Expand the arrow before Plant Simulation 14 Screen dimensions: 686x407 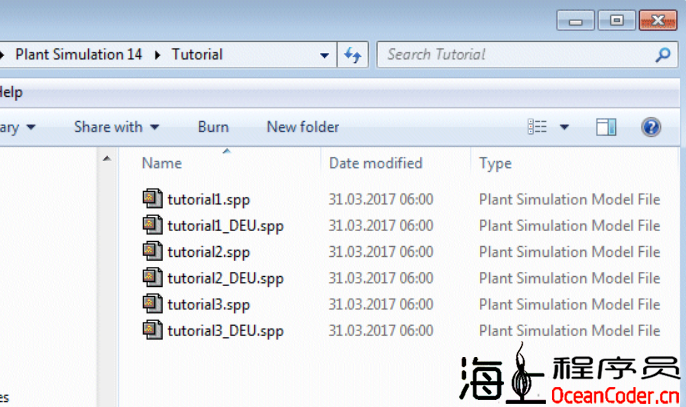coord(2,55)
